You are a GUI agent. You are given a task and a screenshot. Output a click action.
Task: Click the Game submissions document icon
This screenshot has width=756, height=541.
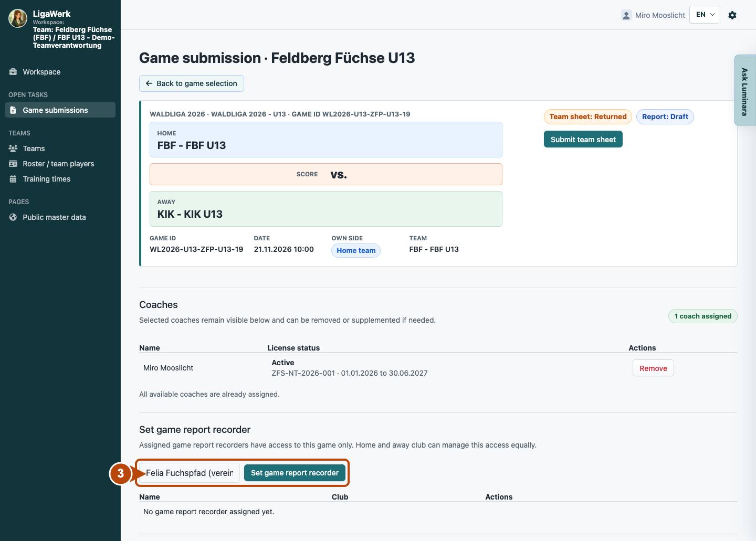13,110
